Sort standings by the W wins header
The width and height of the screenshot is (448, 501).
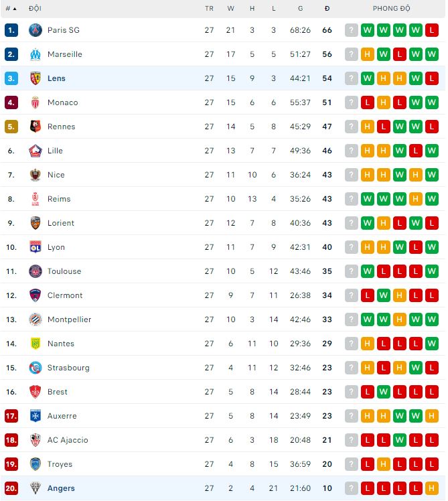pos(231,9)
